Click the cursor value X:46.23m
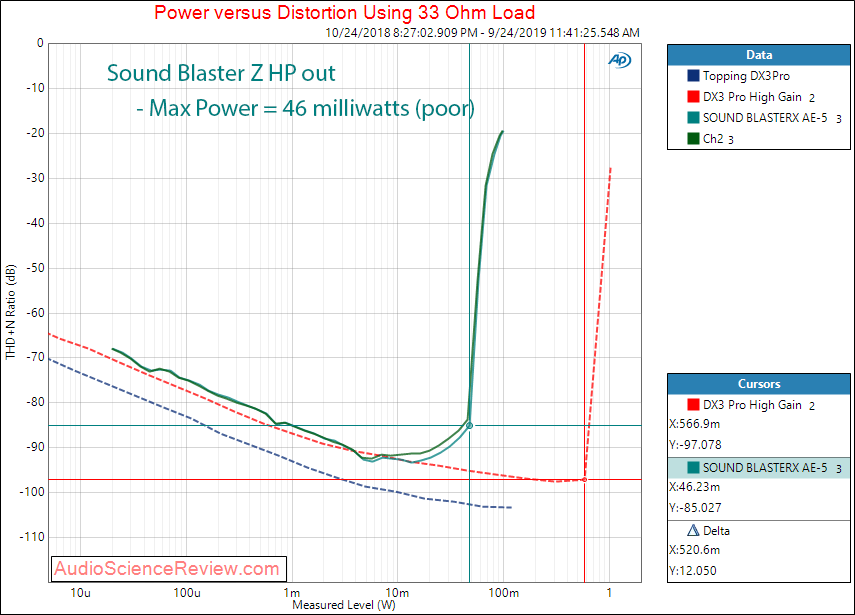 point(694,486)
